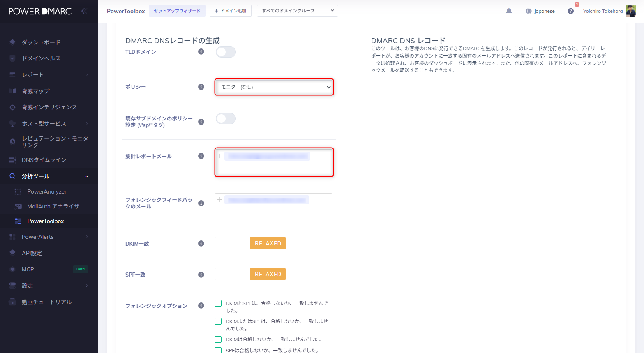Show info tooltip for SPF一致
The height and width of the screenshot is (353, 644).
(x=201, y=275)
